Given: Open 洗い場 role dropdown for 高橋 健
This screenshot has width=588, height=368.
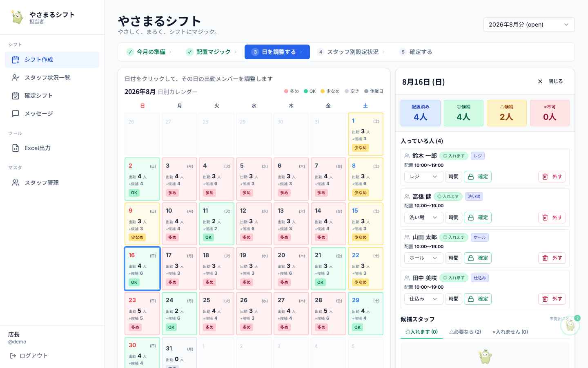Looking at the screenshot, I should tap(424, 218).
